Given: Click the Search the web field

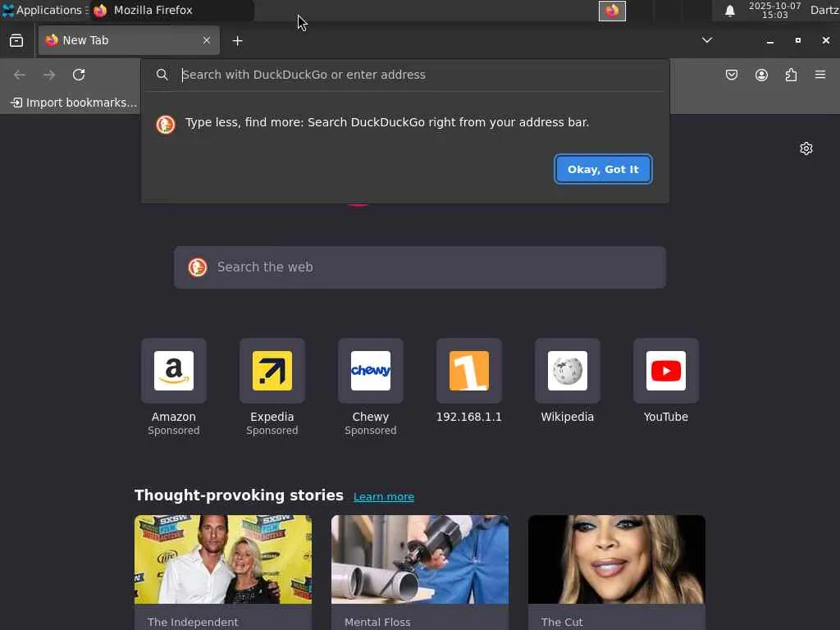Looking at the screenshot, I should click(x=420, y=267).
